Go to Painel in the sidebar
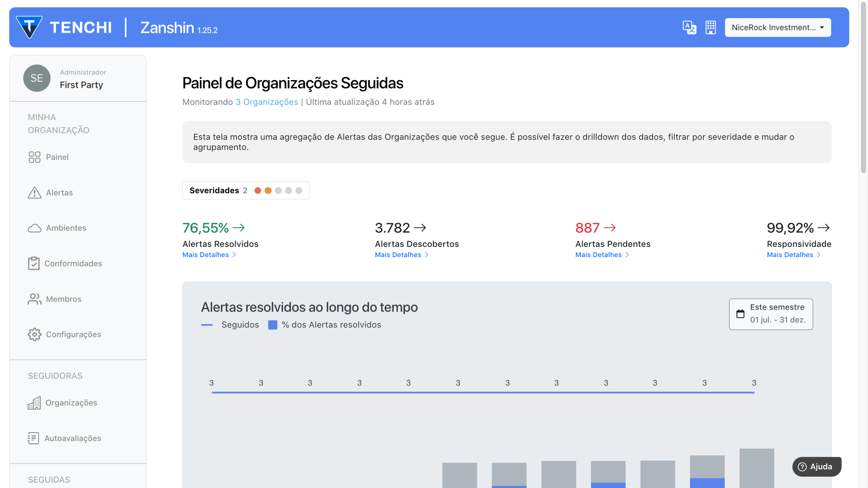868x488 pixels. [57, 157]
